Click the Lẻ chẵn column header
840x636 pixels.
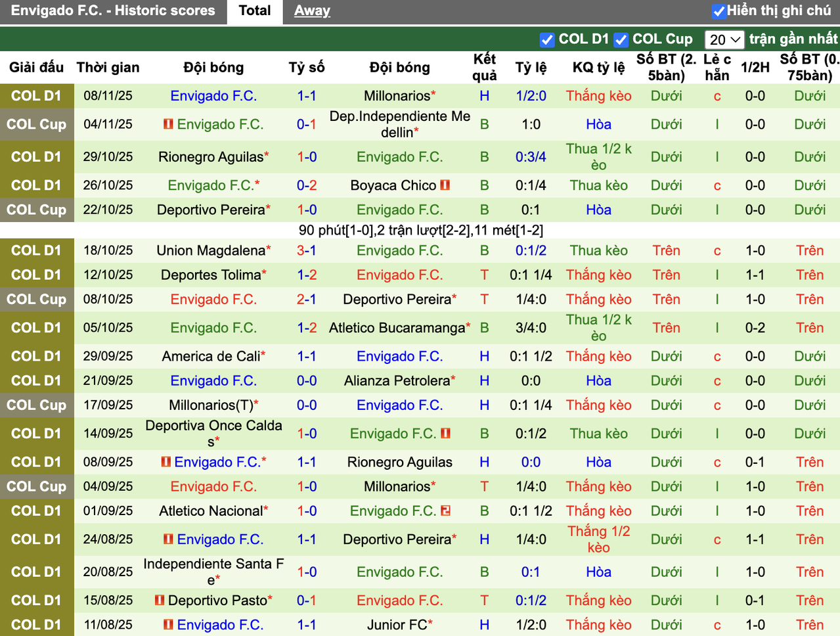(717, 67)
